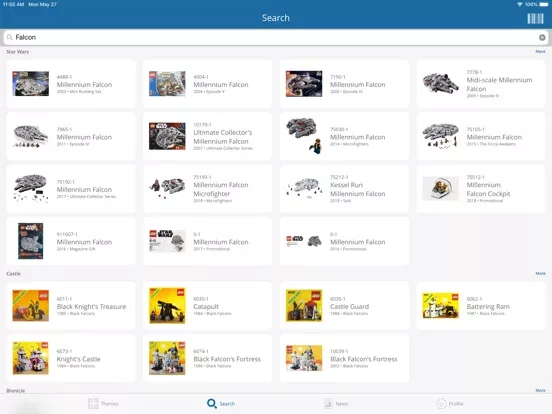Viewport: 552px width, 414px height.
Task: Tap the Profile smiley icon
Action: pos(441,403)
